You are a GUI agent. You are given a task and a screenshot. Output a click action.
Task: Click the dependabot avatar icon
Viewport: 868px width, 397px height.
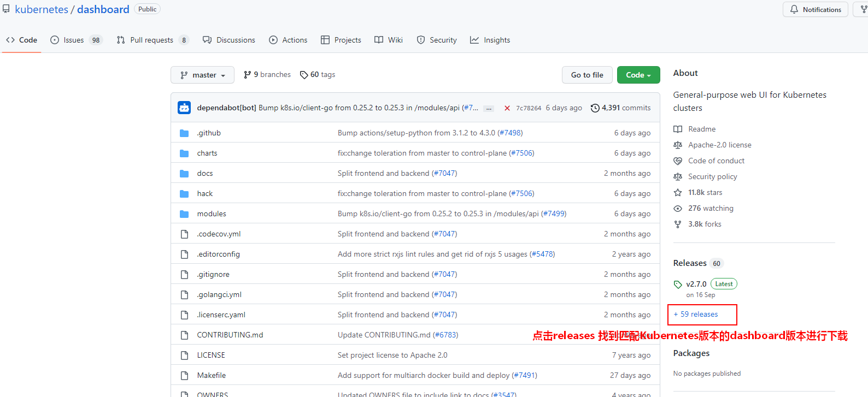(x=184, y=108)
